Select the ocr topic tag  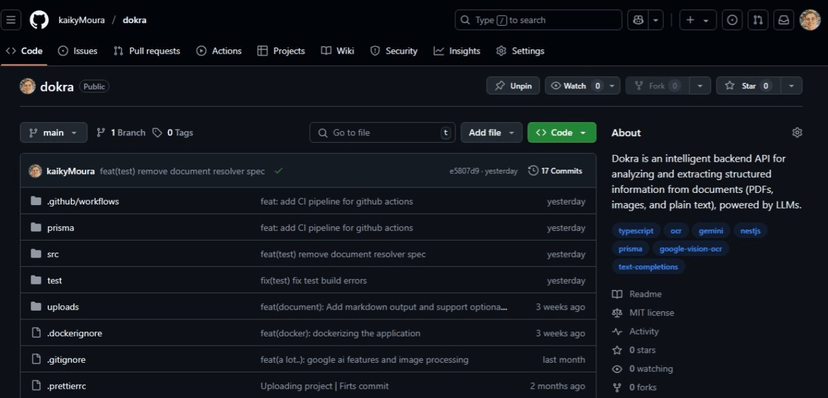(x=676, y=231)
